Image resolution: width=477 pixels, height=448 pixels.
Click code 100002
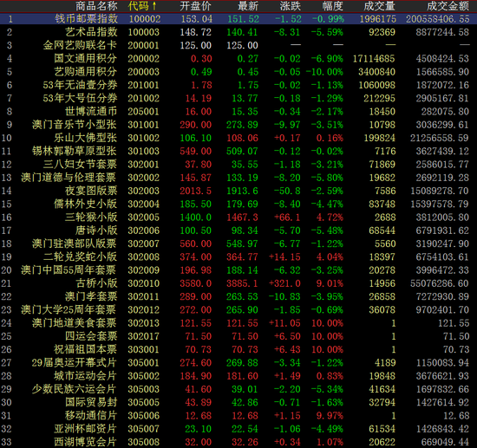coord(144,19)
